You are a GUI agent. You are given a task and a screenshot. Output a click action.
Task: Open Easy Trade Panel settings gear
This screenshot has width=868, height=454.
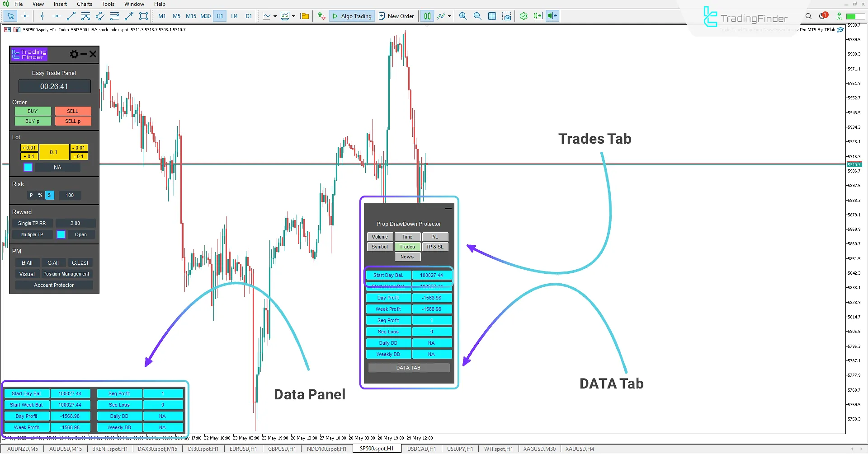[x=74, y=54]
